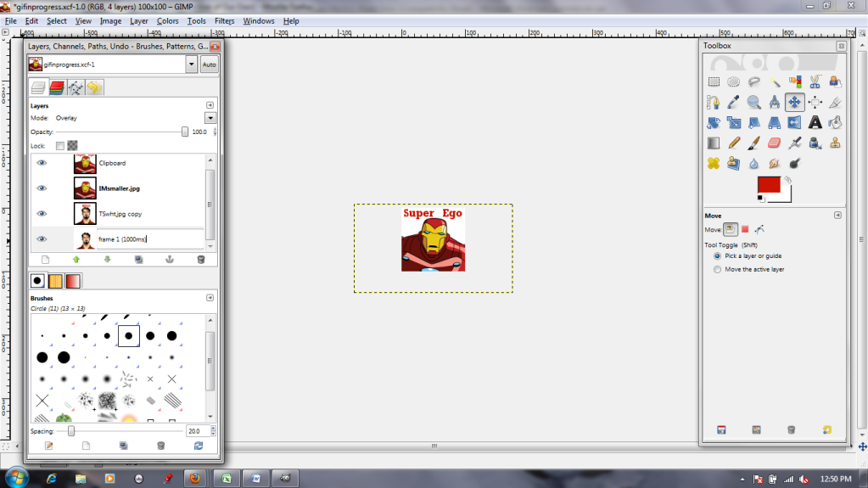Open the Colors menu

point(167,21)
